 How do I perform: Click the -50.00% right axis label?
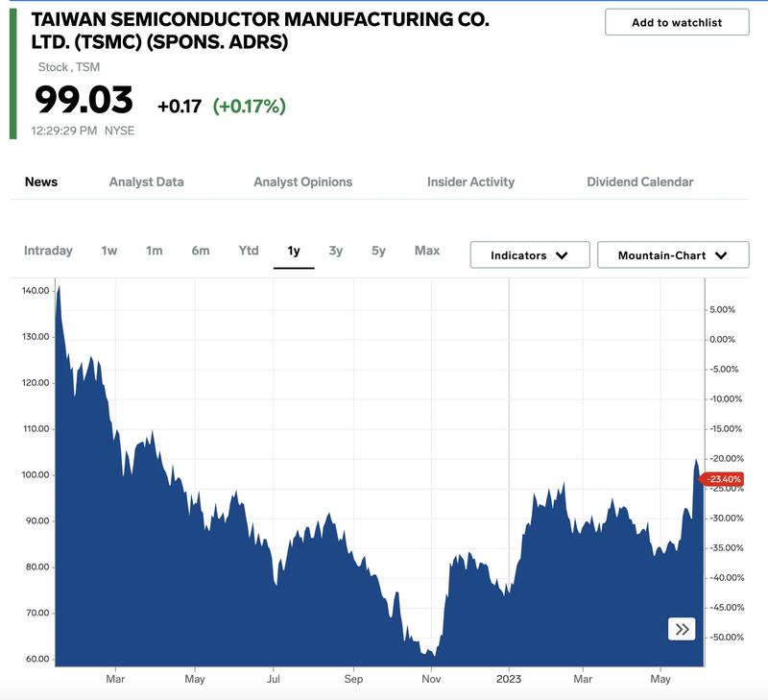tap(727, 638)
